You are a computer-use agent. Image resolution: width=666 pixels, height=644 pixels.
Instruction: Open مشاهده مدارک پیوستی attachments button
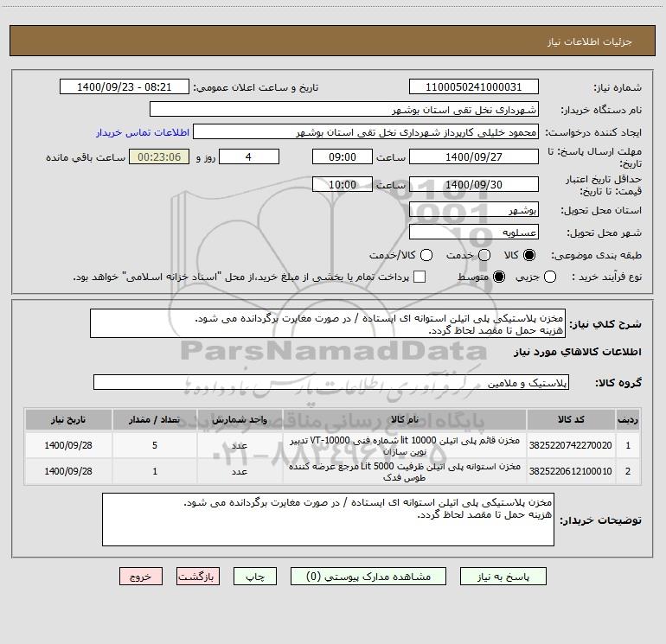click(x=368, y=576)
